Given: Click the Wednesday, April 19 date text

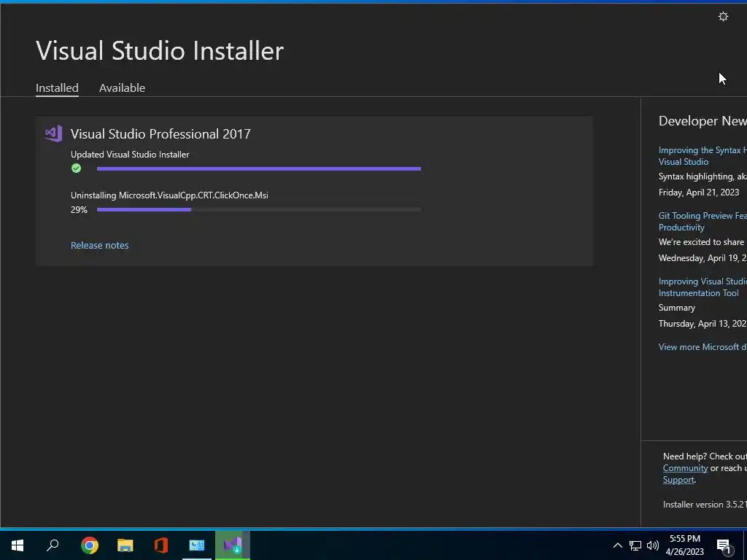Looking at the screenshot, I should 703,258.
